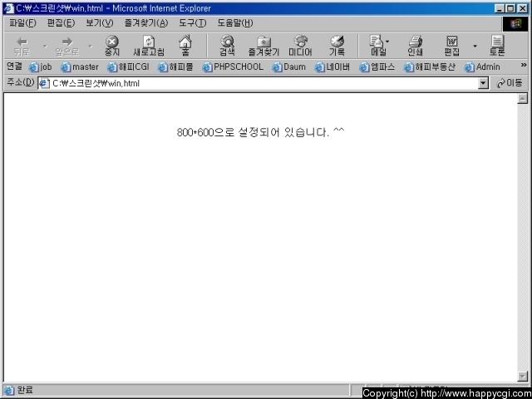Maximize the Internet Explorer window

(510, 8)
